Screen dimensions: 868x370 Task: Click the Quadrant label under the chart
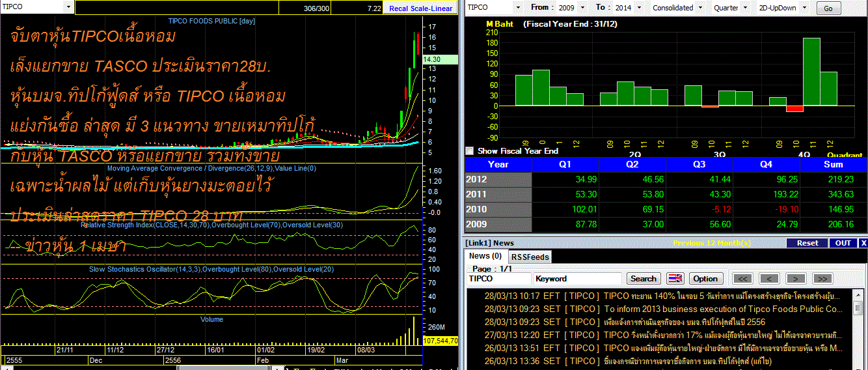tap(845, 155)
